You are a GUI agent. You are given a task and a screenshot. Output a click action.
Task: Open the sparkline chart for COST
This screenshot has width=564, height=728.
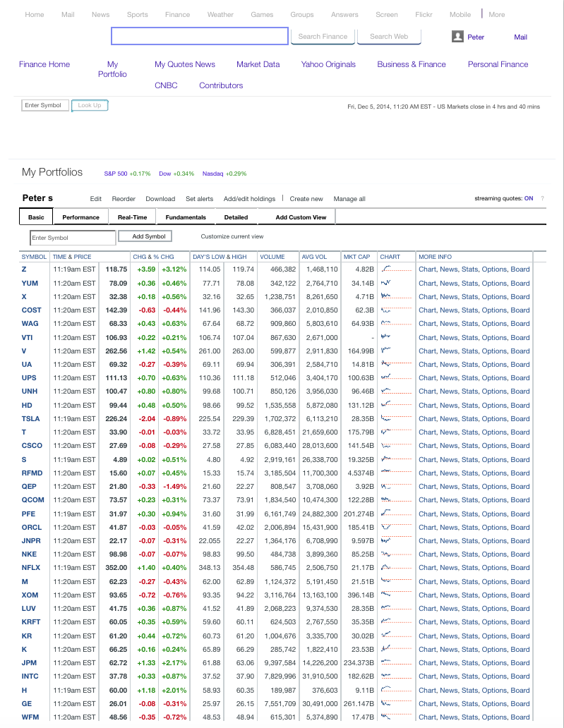[396, 310]
